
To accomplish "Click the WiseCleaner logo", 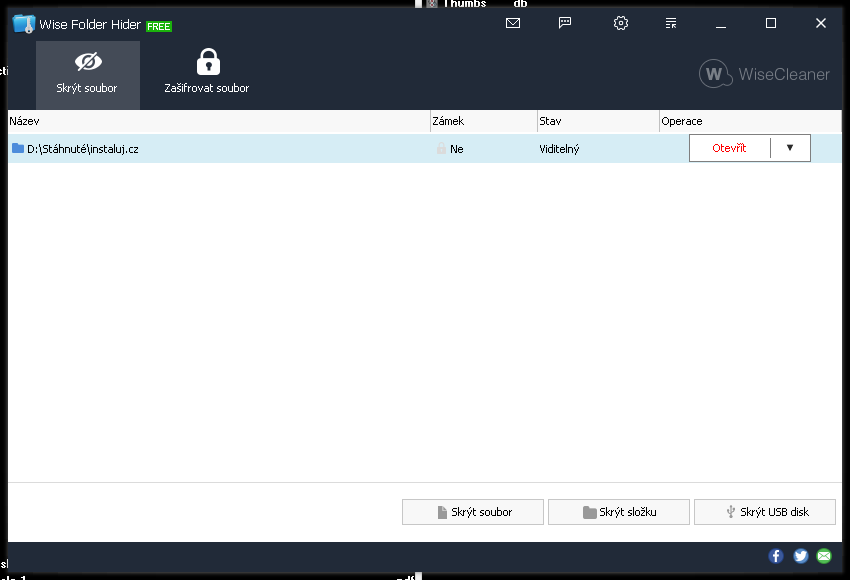I will (764, 74).
